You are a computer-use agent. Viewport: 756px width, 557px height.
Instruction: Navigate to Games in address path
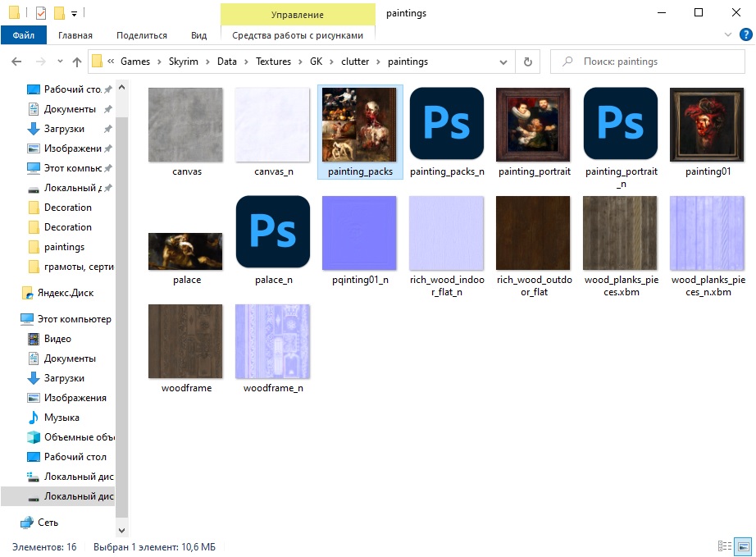pos(135,62)
